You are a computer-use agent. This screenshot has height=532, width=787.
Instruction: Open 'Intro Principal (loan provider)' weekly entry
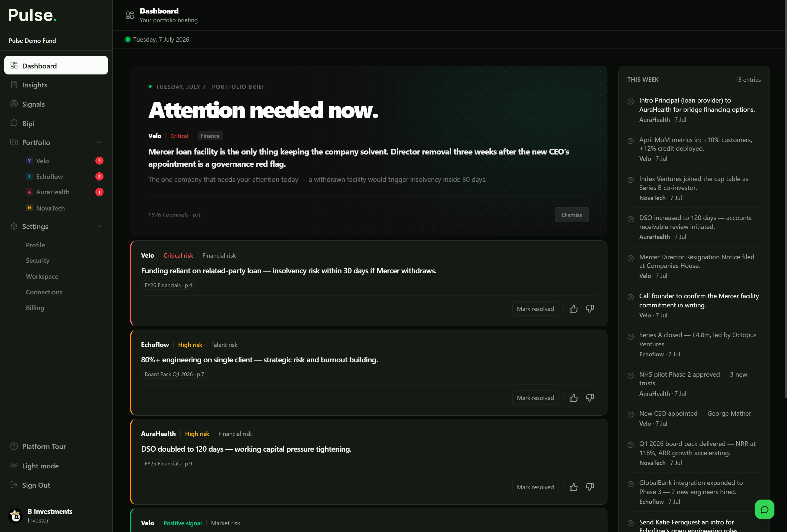click(694, 110)
